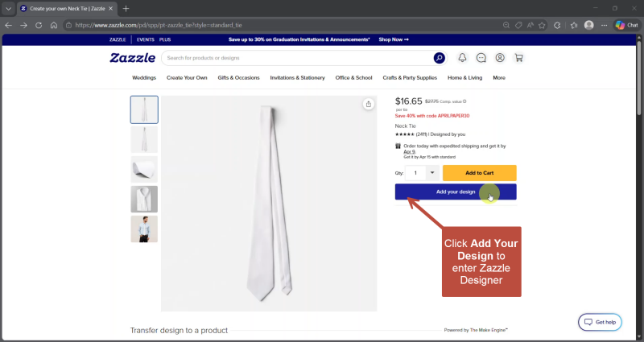Open browser profile avatar
The image size is (644, 342).
589,26
